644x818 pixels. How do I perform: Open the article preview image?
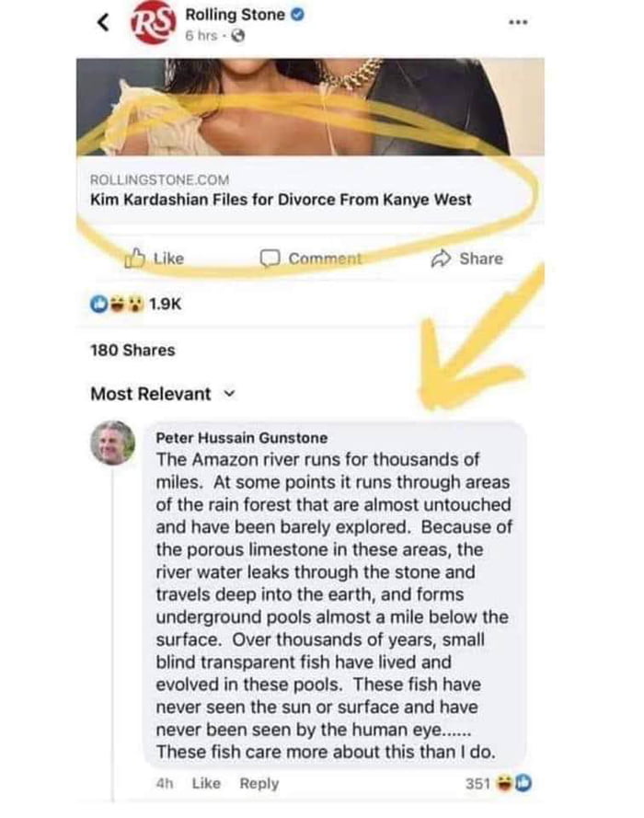[x=309, y=106]
